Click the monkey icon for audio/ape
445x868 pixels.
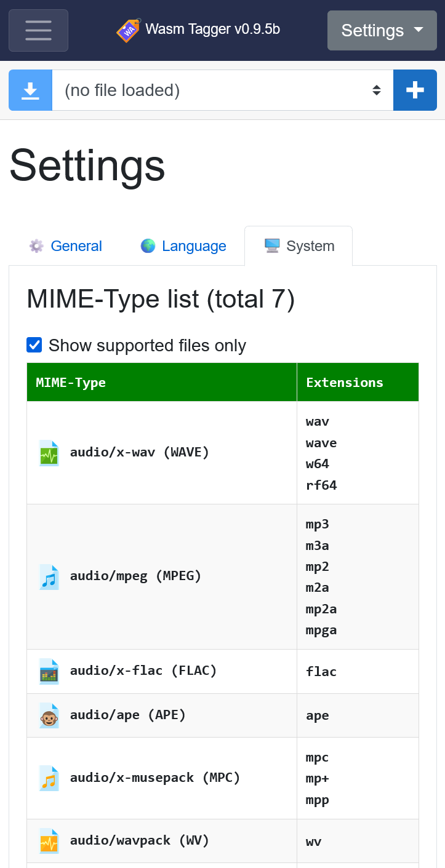[49, 715]
